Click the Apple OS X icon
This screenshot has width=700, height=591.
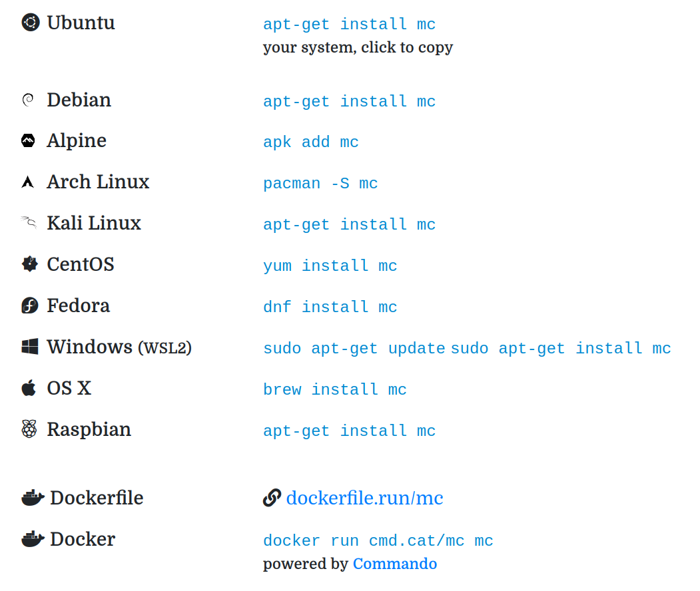coord(29,388)
